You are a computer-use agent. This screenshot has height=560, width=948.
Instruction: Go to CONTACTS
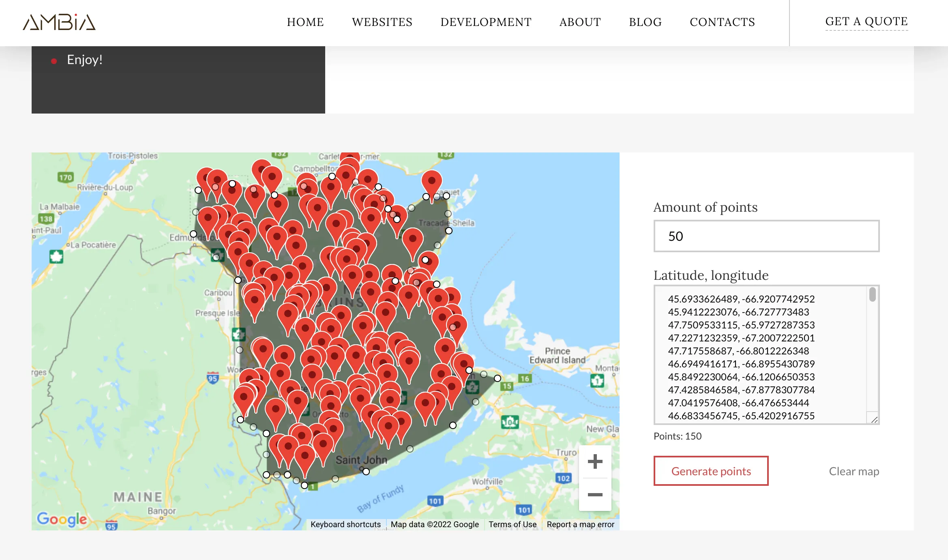[722, 22]
